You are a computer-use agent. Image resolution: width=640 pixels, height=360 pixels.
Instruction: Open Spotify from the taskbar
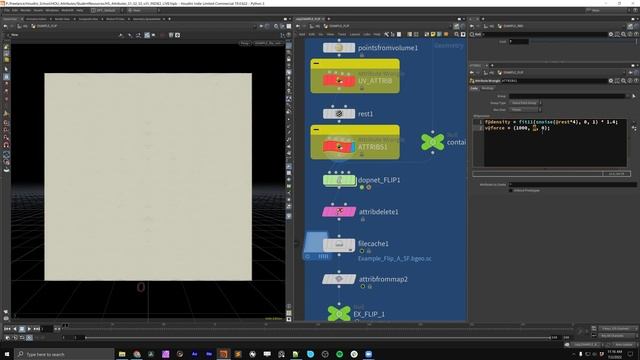click(x=340, y=354)
